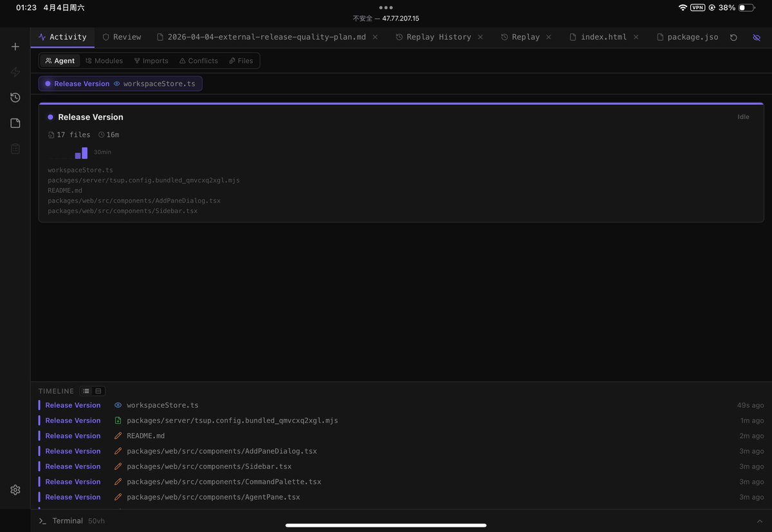Viewport: 772px width, 532px height.
Task: Tap the three-dots multitasking menu
Action: pyautogui.click(x=386, y=8)
